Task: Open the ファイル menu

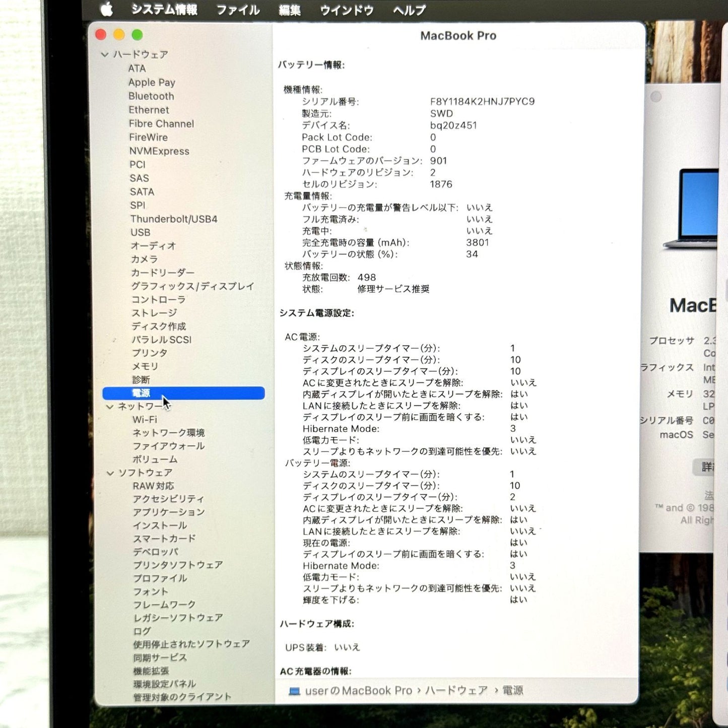Action: [238, 10]
